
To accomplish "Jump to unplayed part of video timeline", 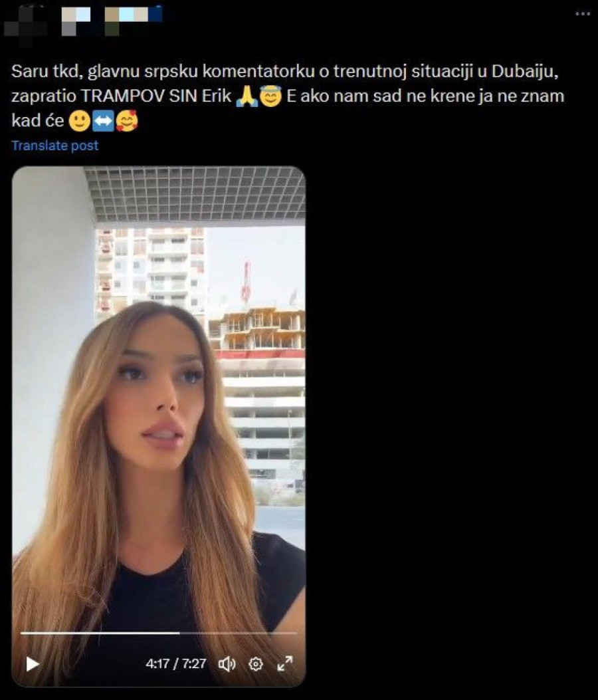I will click(x=239, y=633).
